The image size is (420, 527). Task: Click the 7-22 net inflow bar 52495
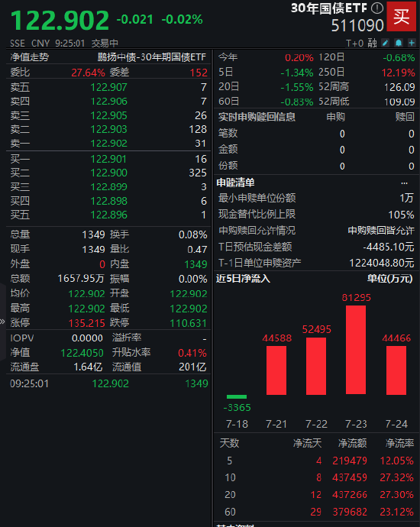[x=316, y=366]
